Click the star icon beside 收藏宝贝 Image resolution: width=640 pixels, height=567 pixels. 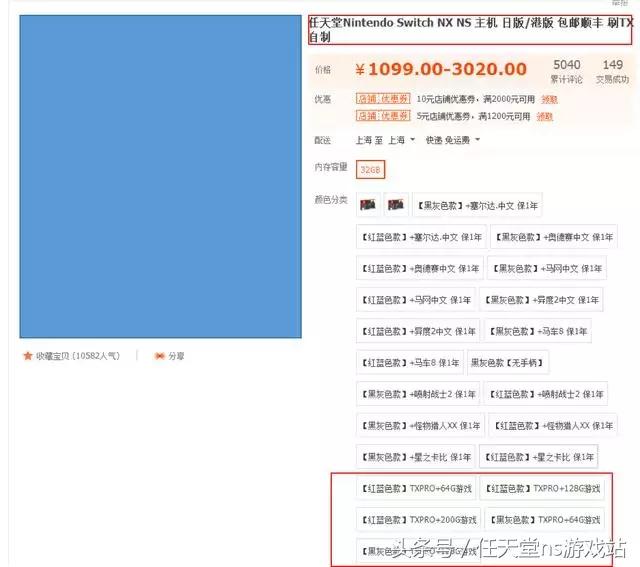tap(28, 356)
